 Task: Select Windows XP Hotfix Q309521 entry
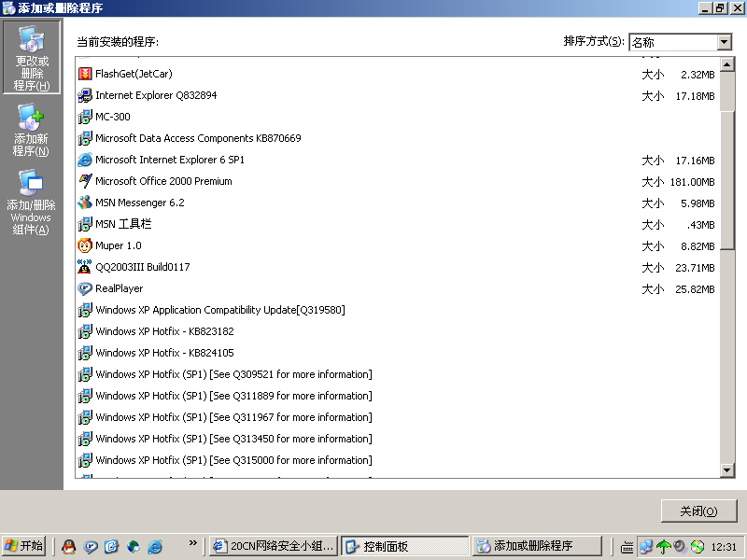tap(234, 374)
